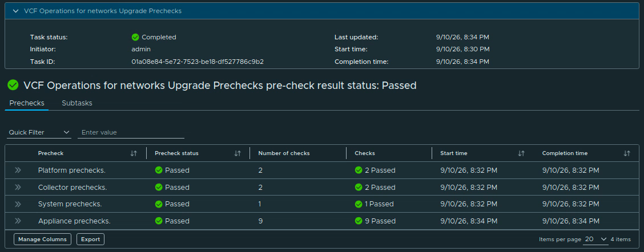Click the green Completed task status icon
Viewport: 644px width, 252px height.
click(x=135, y=37)
